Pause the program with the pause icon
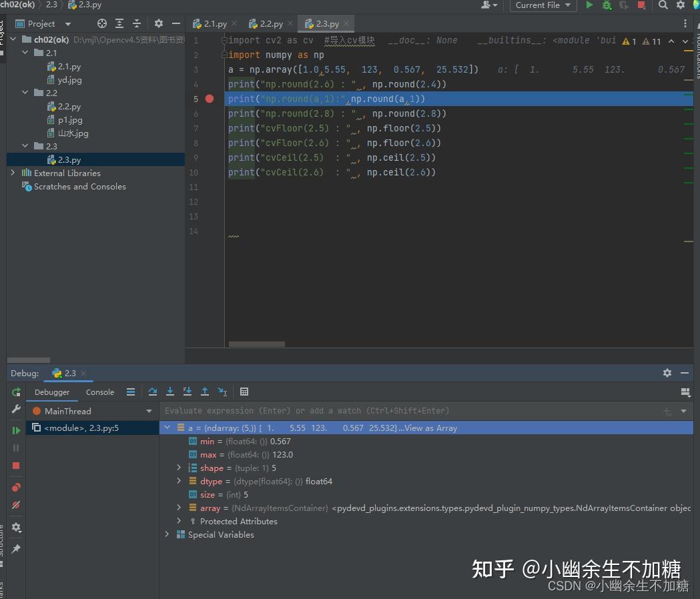The width and height of the screenshot is (700, 599). click(16, 447)
